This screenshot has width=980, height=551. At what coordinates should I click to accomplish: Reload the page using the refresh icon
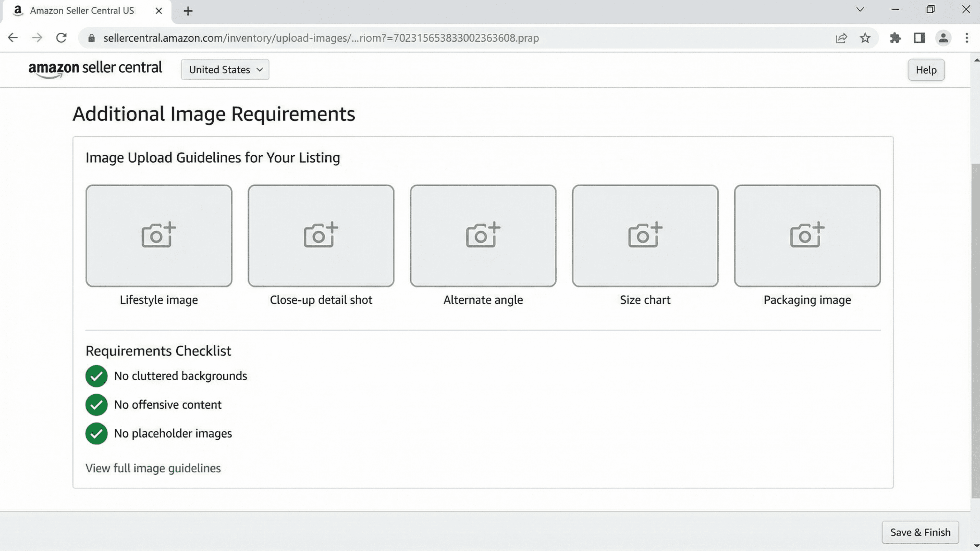[x=61, y=38]
